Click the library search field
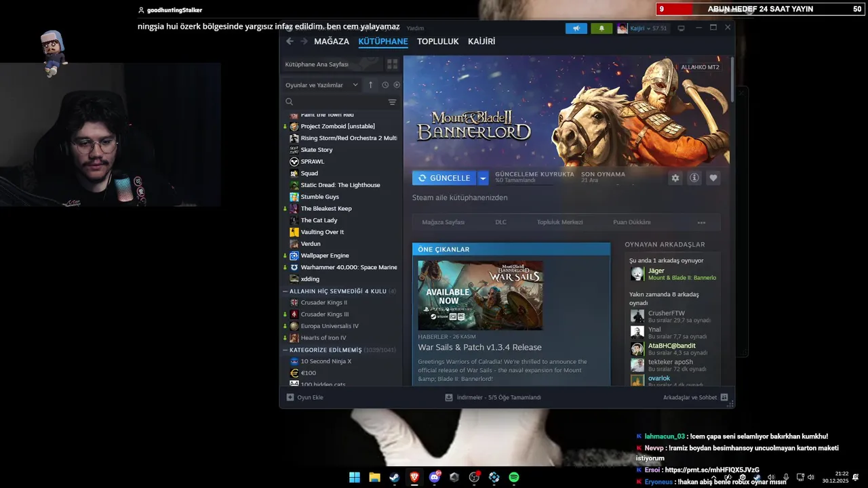Image resolution: width=868 pixels, height=488 pixels. [335, 102]
